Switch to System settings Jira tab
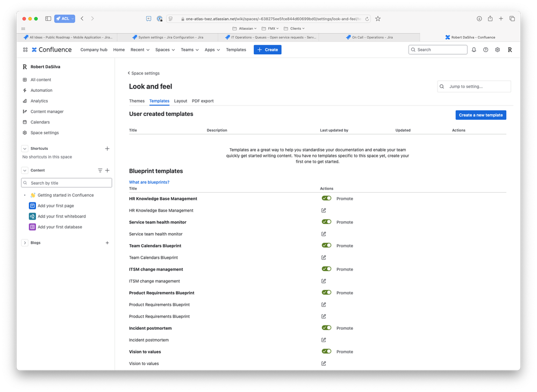Image resolution: width=537 pixels, height=392 pixels. coord(168,37)
